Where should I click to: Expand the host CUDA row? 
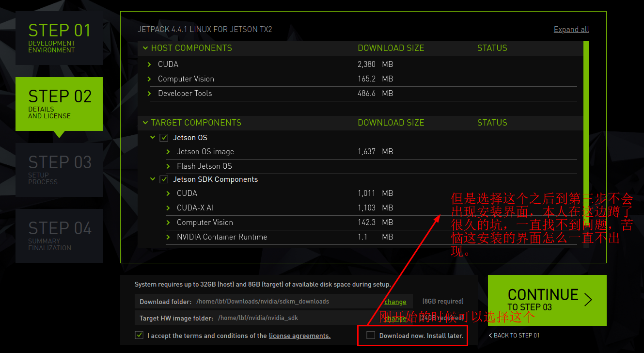click(x=149, y=64)
